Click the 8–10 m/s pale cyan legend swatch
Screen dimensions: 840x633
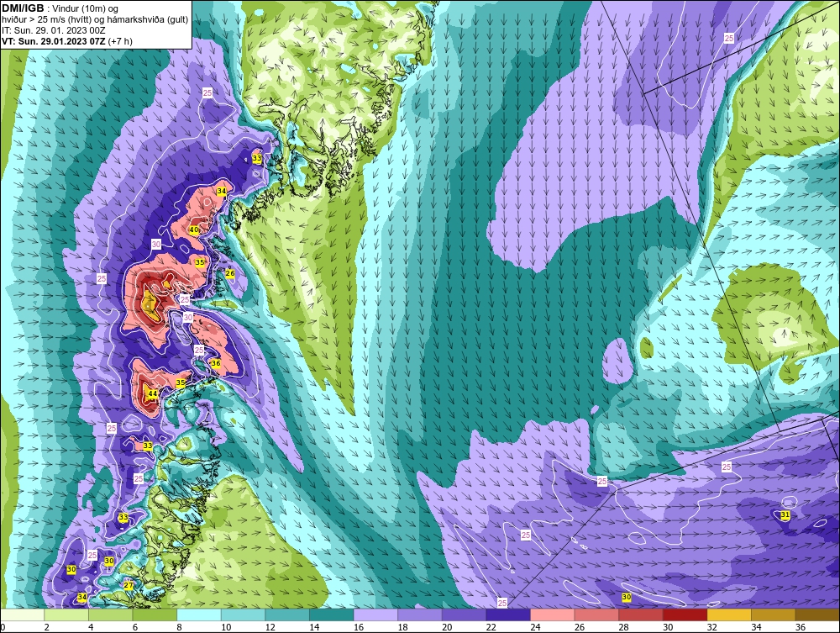click(199, 615)
